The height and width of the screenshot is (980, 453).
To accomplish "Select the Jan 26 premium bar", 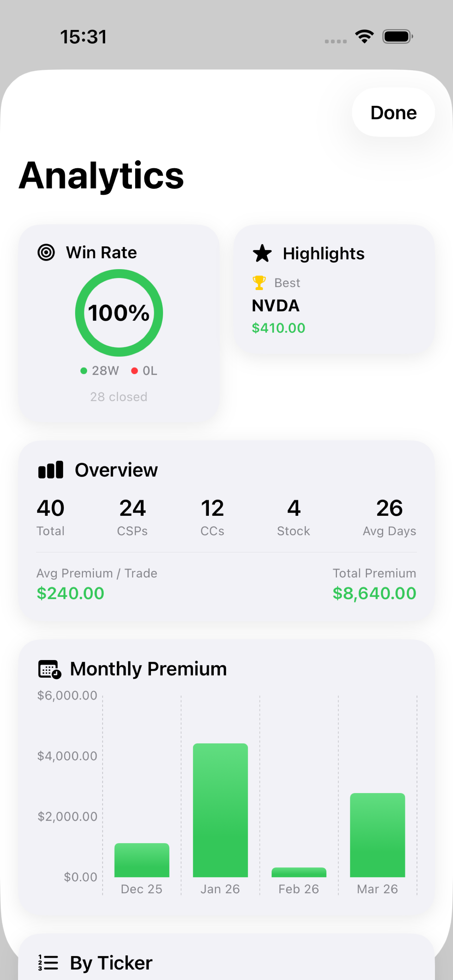I will pyautogui.click(x=220, y=810).
